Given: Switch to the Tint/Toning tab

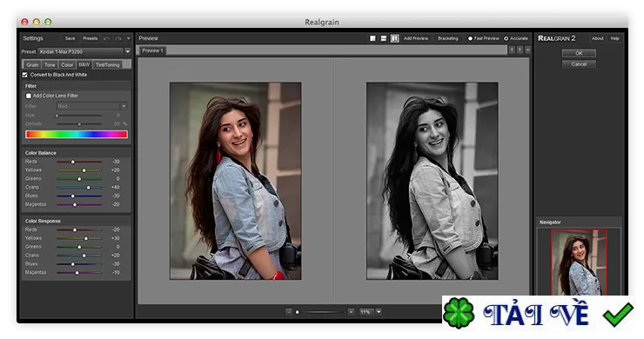Looking at the screenshot, I should pos(108,65).
